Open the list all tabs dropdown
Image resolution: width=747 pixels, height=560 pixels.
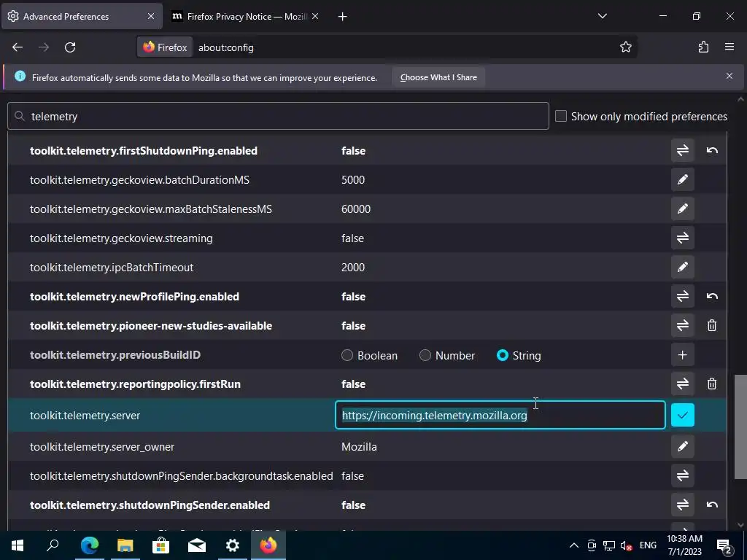click(x=602, y=16)
